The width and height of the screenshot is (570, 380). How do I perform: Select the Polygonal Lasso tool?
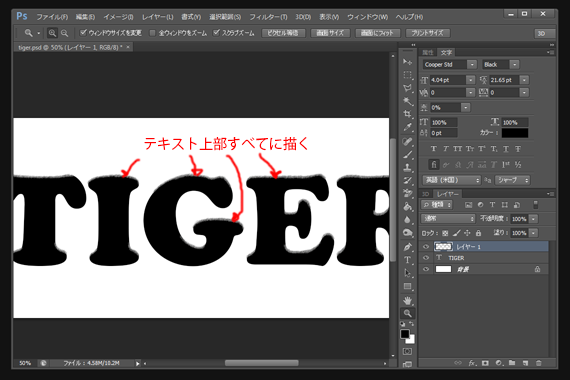coord(408,88)
